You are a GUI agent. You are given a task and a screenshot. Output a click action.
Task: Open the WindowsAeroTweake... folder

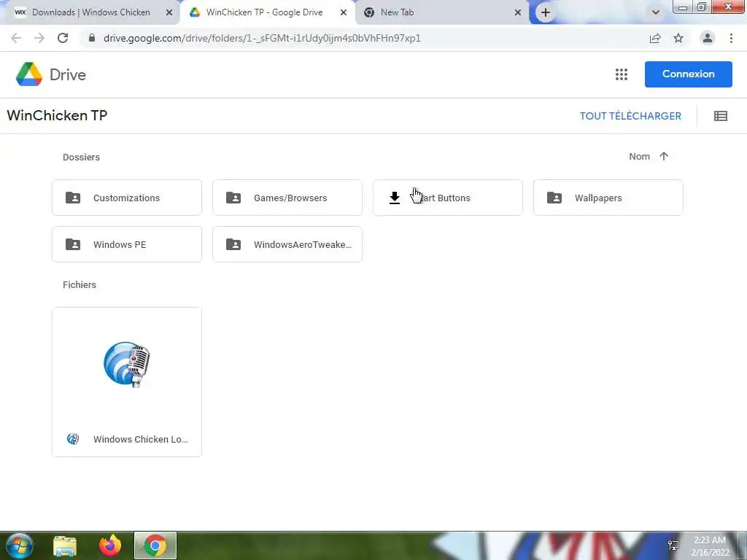click(x=287, y=244)
